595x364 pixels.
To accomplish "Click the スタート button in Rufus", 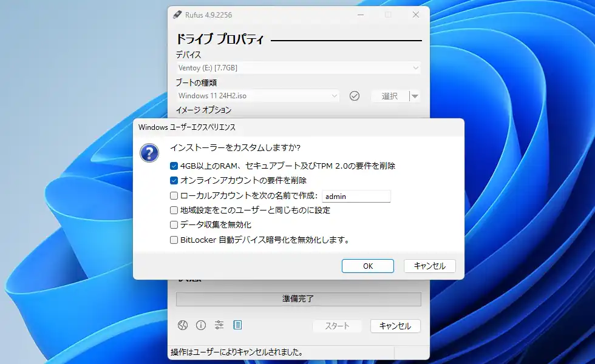I will click(337, 326).
